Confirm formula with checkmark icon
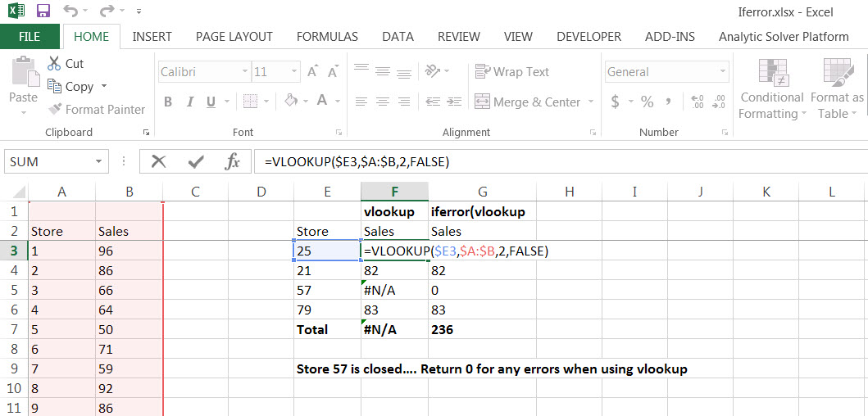The width and height of the screenshot is (868, 416). click(x=196, y=161)
